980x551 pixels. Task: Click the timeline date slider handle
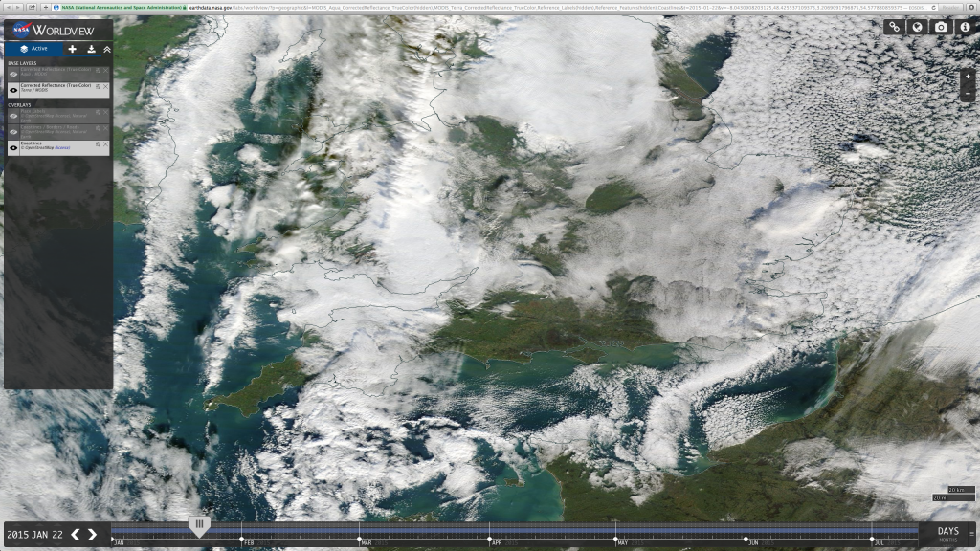[x=199, y=526]
